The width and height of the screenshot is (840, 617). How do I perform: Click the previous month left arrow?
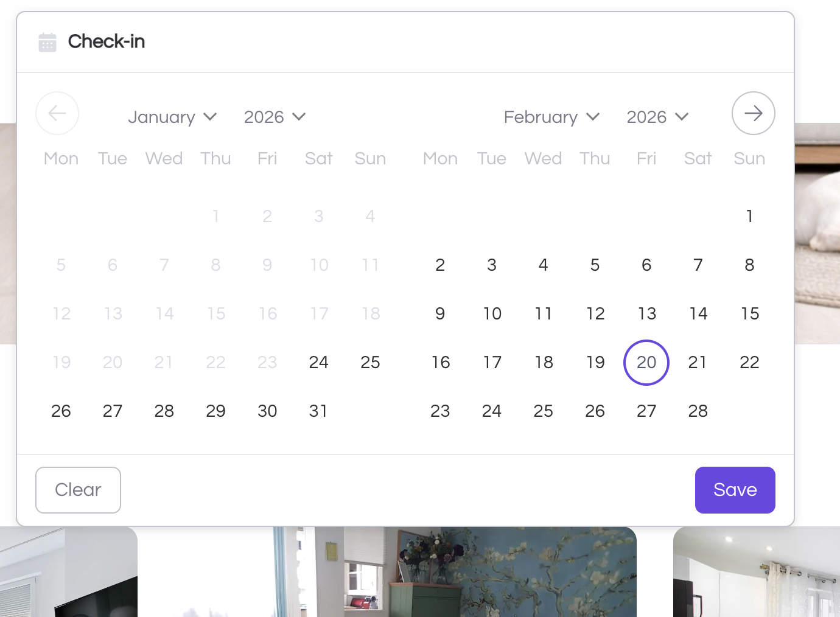57,113
